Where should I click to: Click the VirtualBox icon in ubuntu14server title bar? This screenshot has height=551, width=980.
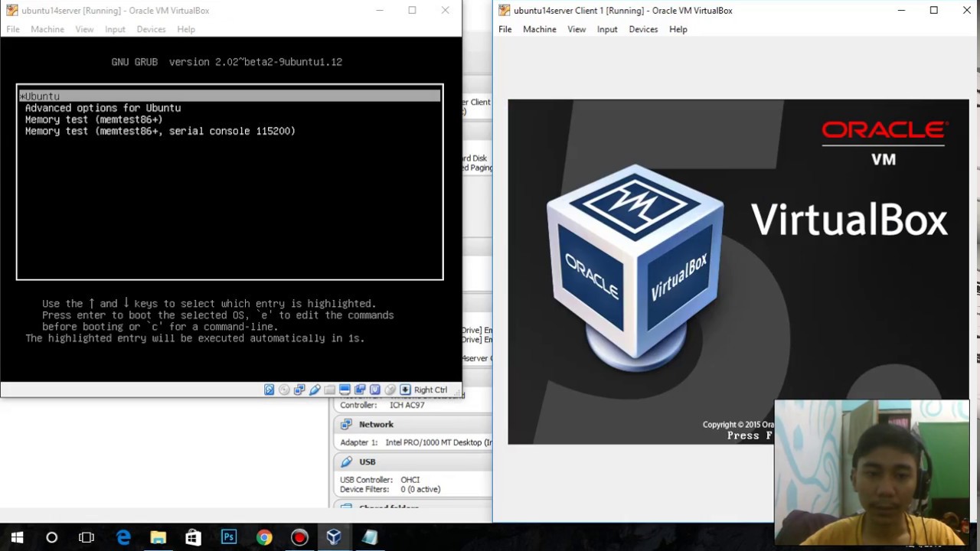click(11, 11)
